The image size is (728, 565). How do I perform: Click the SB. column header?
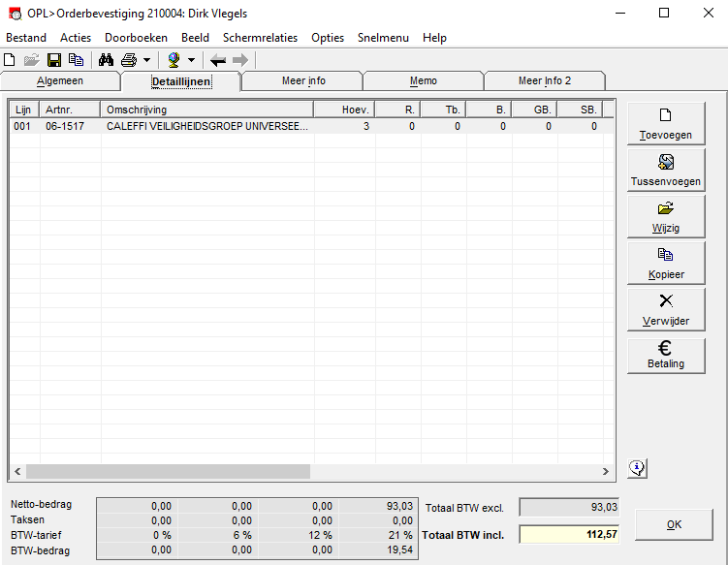[580, 110]
